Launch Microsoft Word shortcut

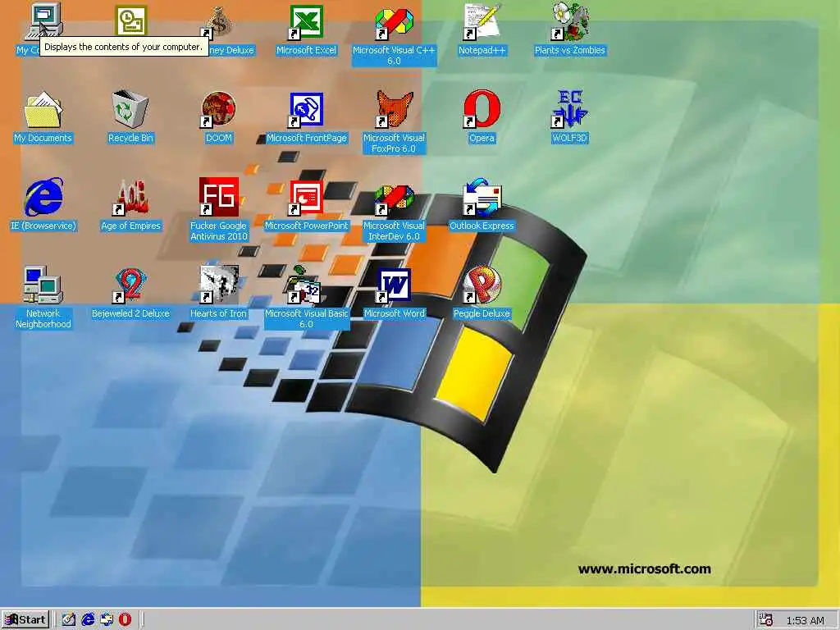(x=395, y=285)
